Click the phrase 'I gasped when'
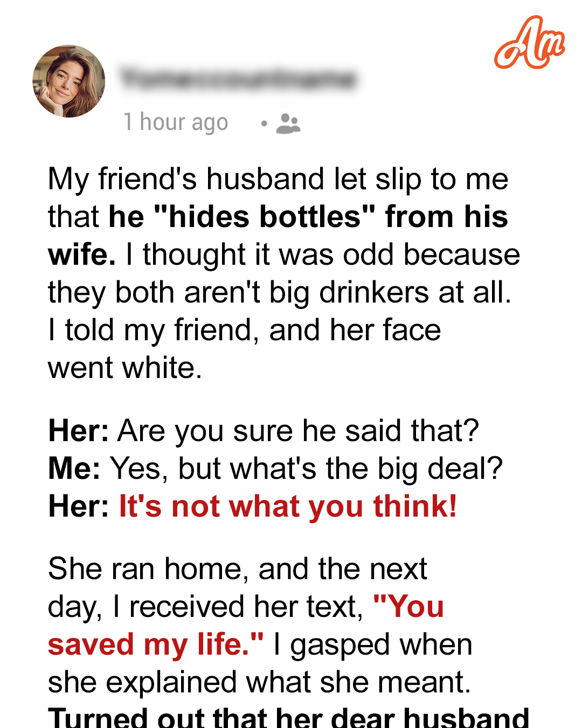582x728 pixels. [x=373, y=644]
